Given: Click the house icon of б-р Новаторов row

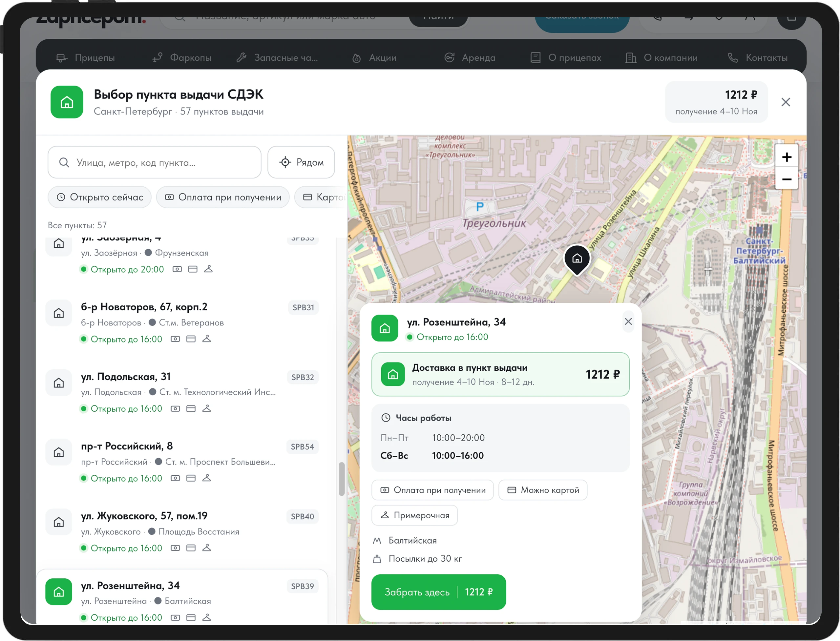Looking at the screenshot, I should [59, 313].
